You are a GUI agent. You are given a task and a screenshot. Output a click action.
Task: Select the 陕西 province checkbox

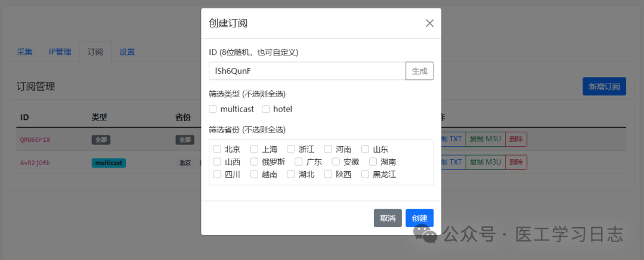click(328, 174)
